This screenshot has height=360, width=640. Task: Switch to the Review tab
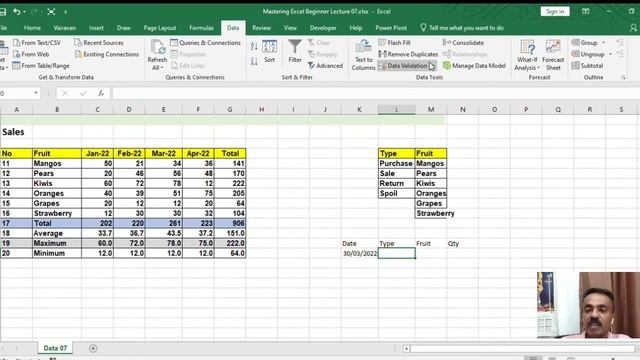261,28
